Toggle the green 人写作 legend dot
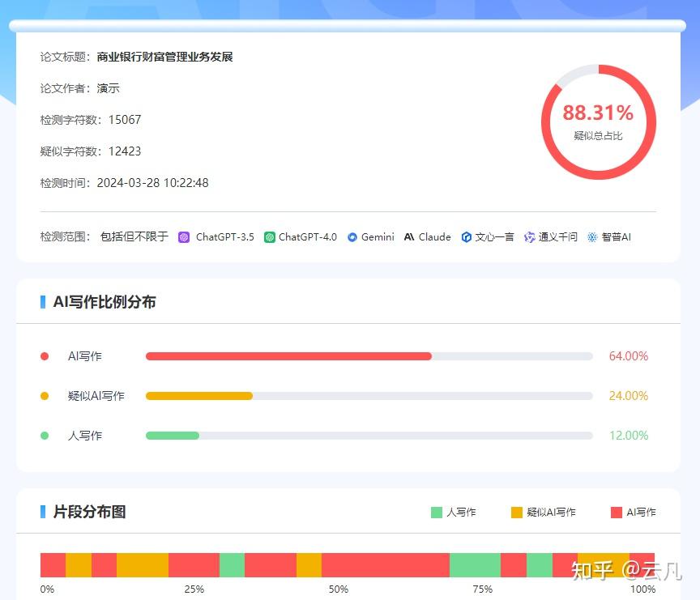Screen dimensions: 700x600 45,436
